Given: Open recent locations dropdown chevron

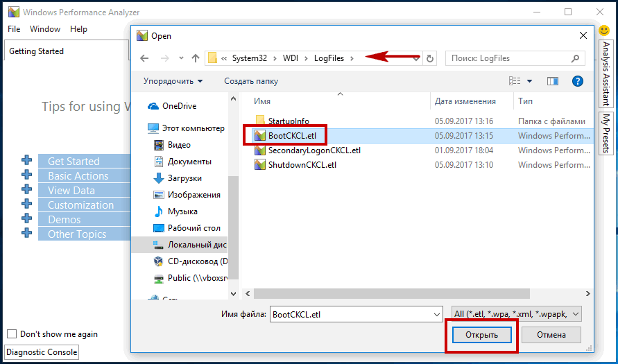Looking at the screenshot, I should pos(181,58).
